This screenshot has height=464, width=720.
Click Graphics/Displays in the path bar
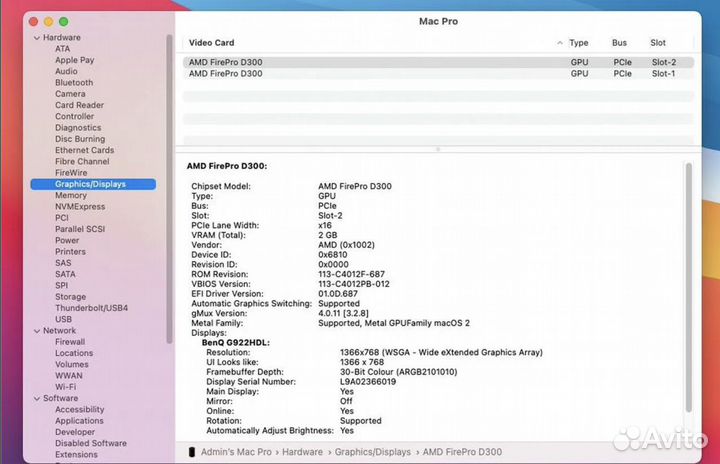pyautogui.click(x=372, y=452)
